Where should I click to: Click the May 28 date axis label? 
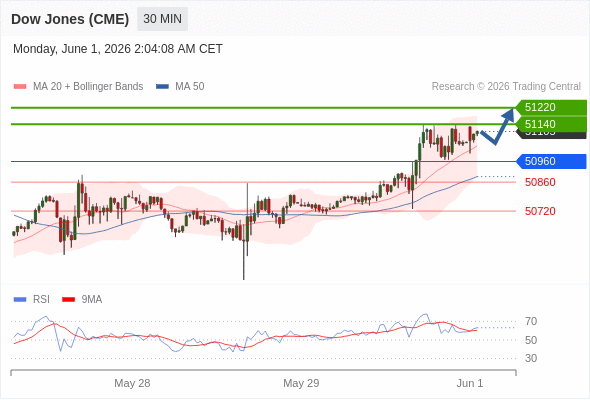[132, 383]
